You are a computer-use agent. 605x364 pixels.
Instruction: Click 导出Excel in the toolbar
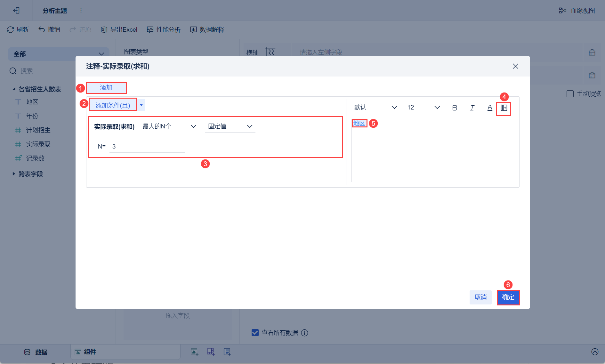(x=119, y=29)
